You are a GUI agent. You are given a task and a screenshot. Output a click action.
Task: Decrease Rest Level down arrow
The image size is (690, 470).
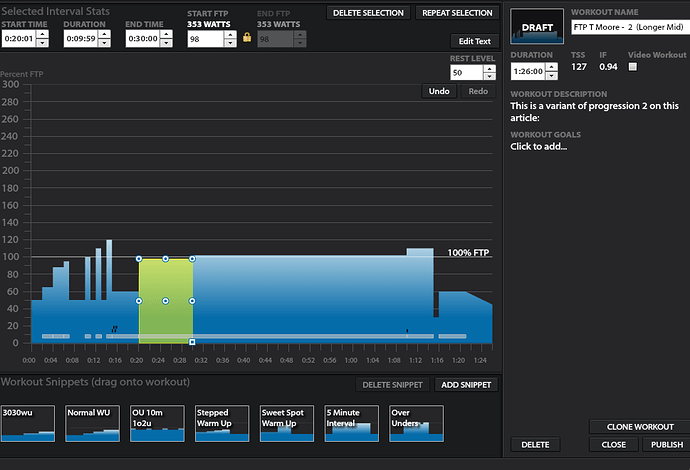(489, 77)
